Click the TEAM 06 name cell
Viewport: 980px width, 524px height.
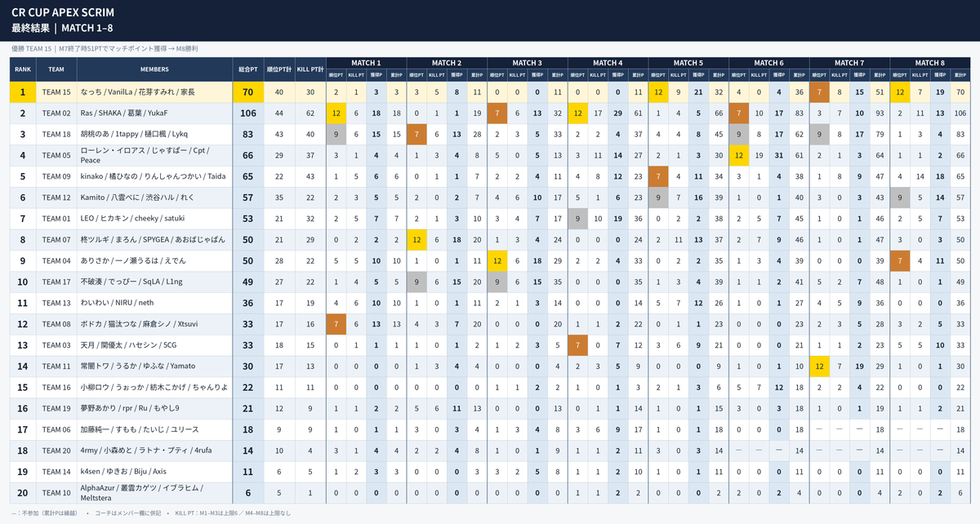pos(56,430)
